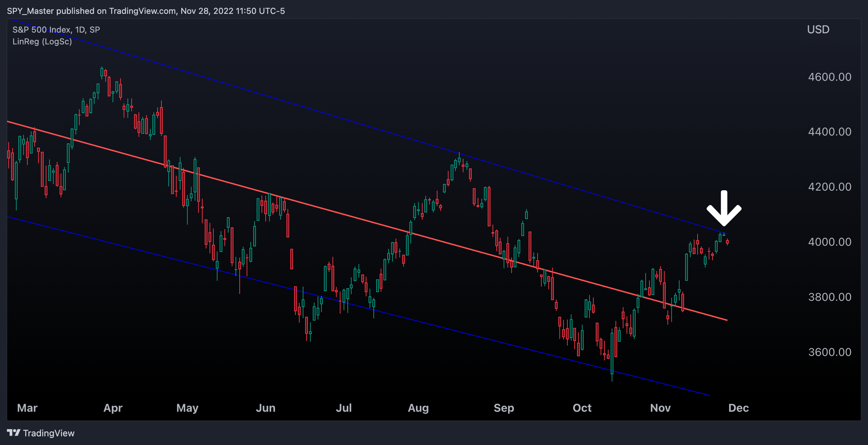
Task: Click the 'LinReg (LogSc)' indicator label
Action: (x=42, y=42)
